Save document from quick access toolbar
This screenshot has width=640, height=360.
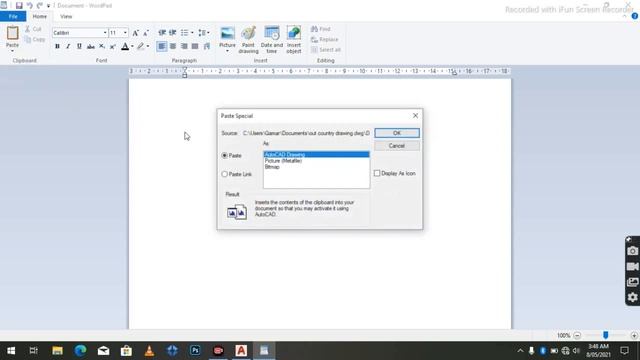pos(19,6)
